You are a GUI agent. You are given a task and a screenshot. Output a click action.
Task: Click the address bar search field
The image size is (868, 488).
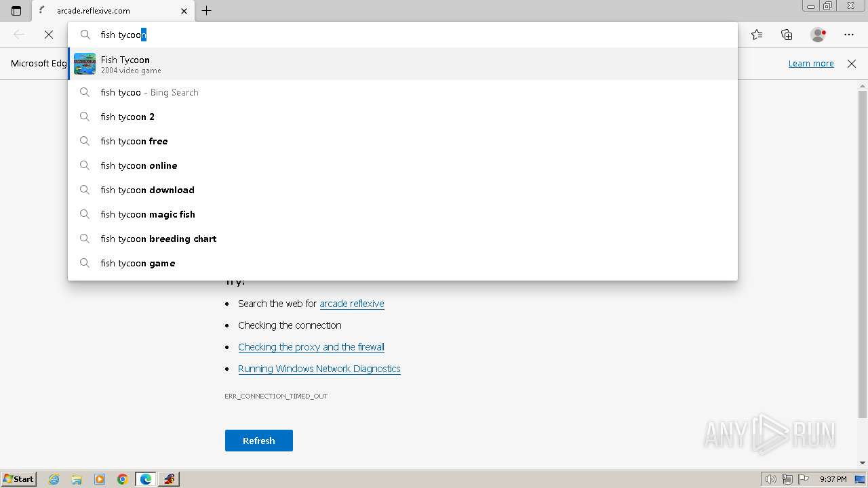coord(403,35)
